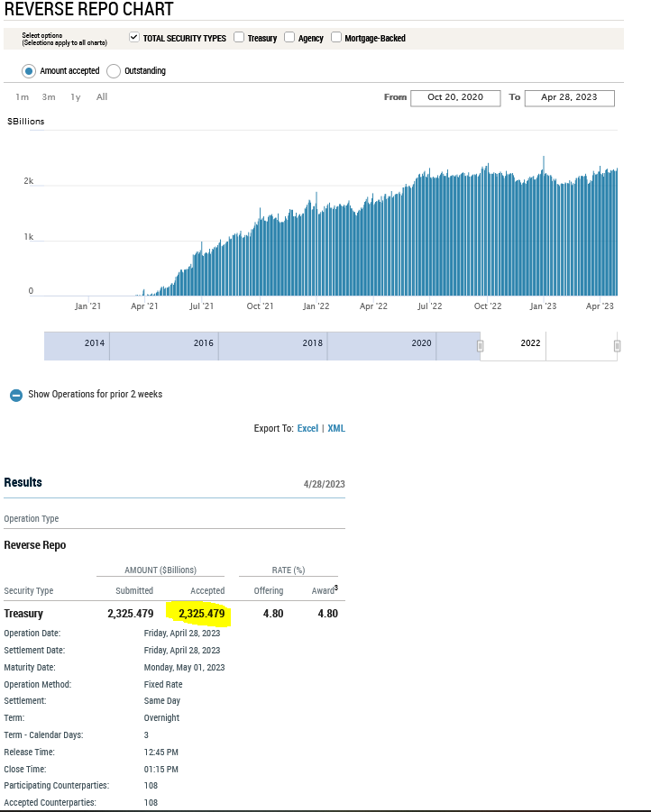This screenshot has width=651, height=812.
Task: Set chart range to 1y
Action: tap(76, 96)
